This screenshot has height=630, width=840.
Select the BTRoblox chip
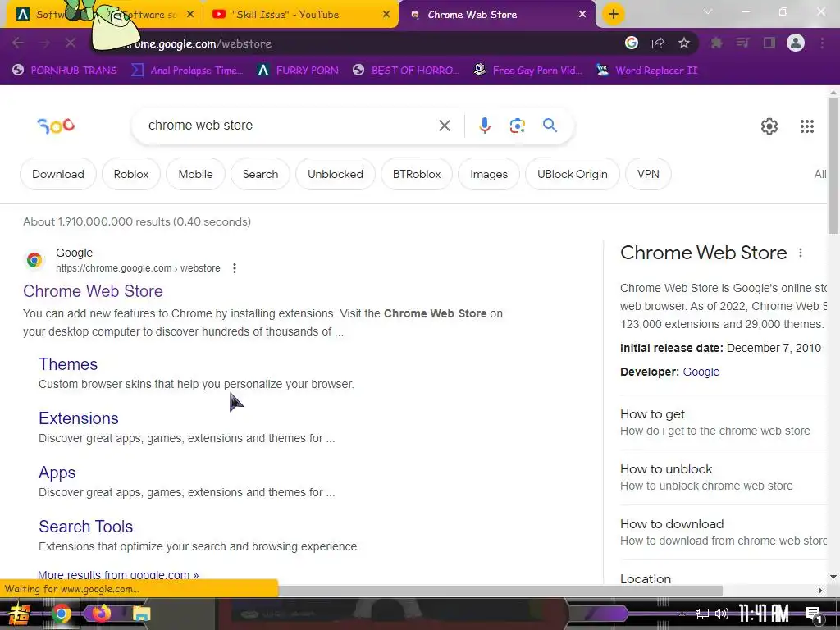click(417, 174)
